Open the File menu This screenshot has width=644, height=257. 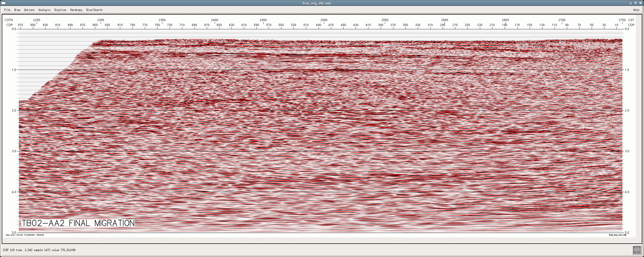pyautogui.click(x=7, y=10)
